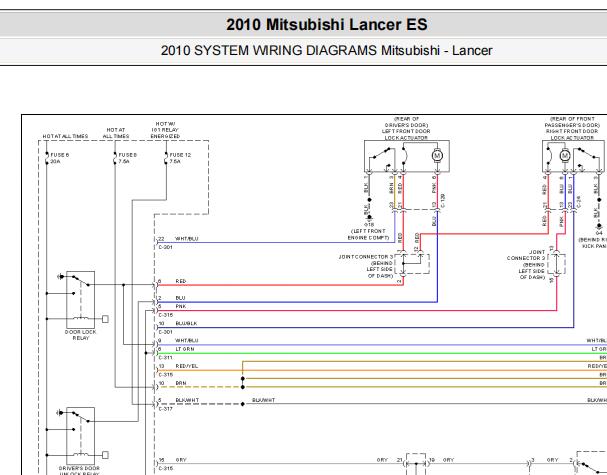This screenshot has width=607, height=475.
Task: Click the "C-311" connector label
Action: (165, 358)
